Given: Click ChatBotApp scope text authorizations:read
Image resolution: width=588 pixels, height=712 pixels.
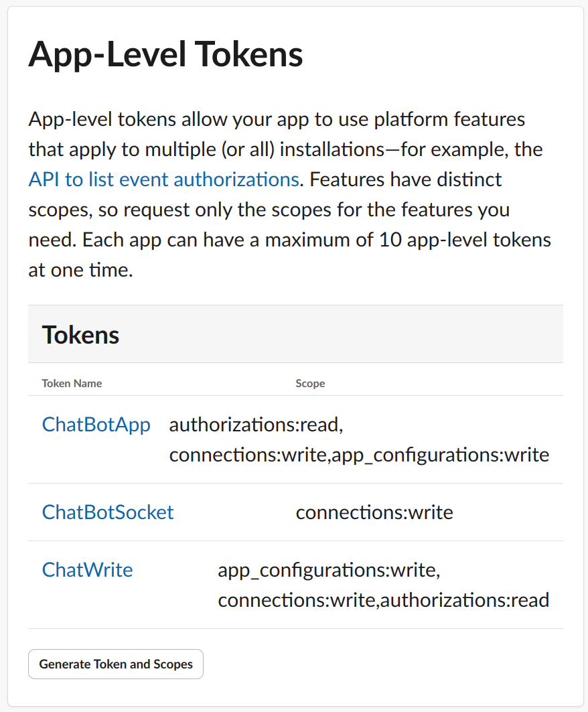Looking at the screenshot, I should coord(256,425).
